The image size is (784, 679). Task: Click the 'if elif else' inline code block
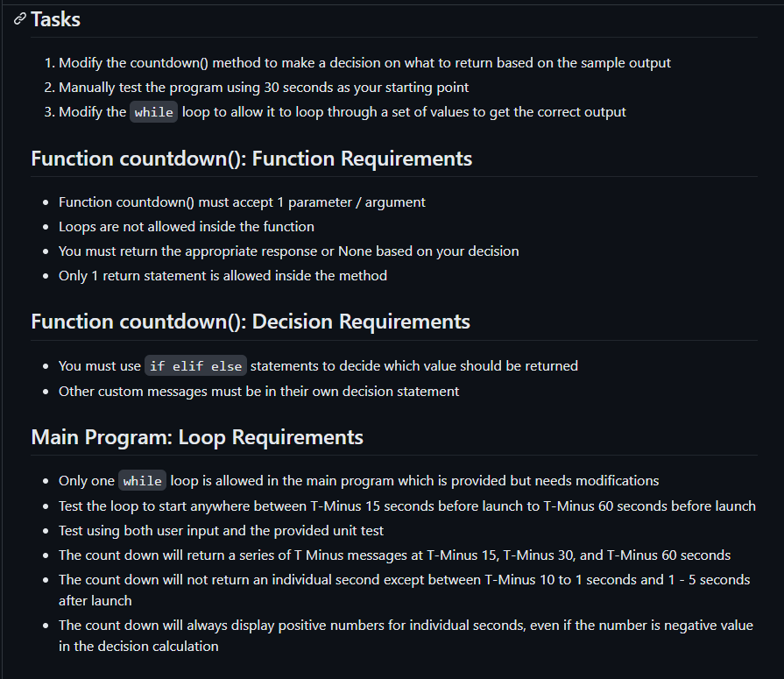195,366
